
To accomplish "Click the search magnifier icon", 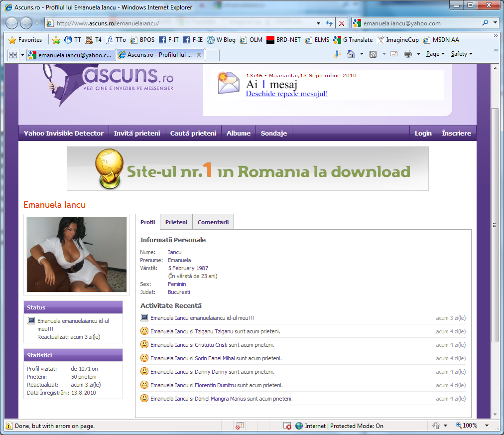I will pos(485,23).
